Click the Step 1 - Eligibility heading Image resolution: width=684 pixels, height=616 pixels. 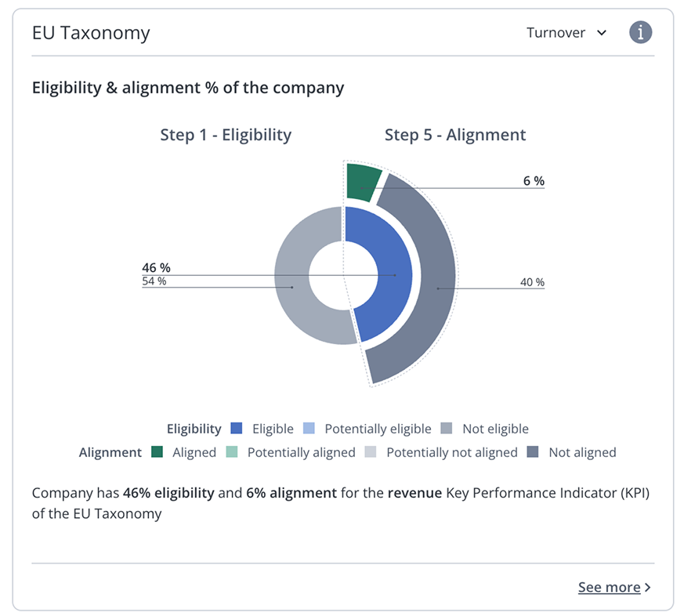tap(226, 135)
